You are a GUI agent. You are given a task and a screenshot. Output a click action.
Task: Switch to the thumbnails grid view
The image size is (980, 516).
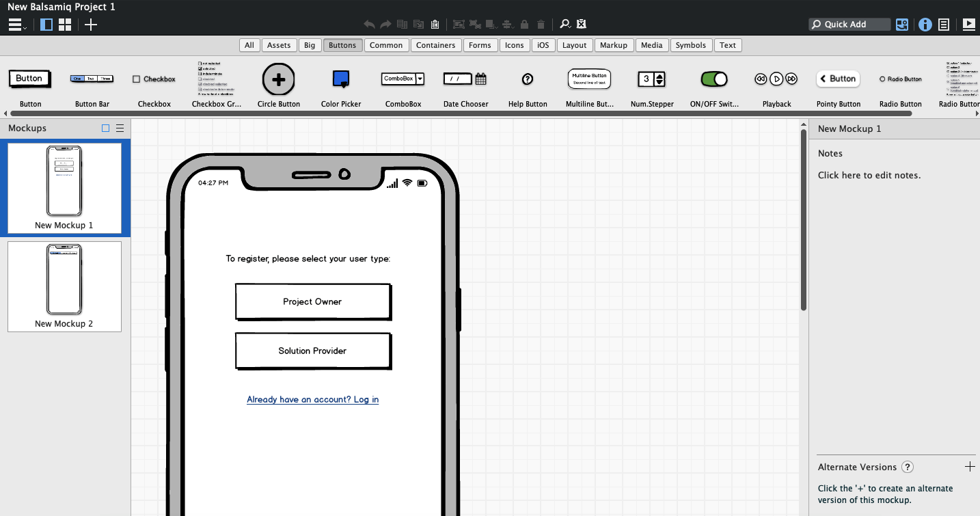coord(65,25)
